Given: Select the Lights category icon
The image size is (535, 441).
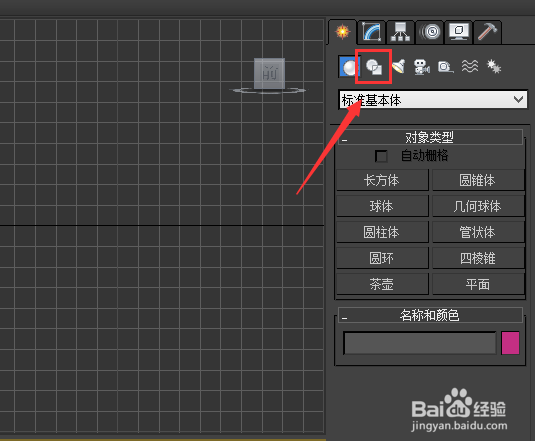Looking at the screenshot, I should click(399, 67).
